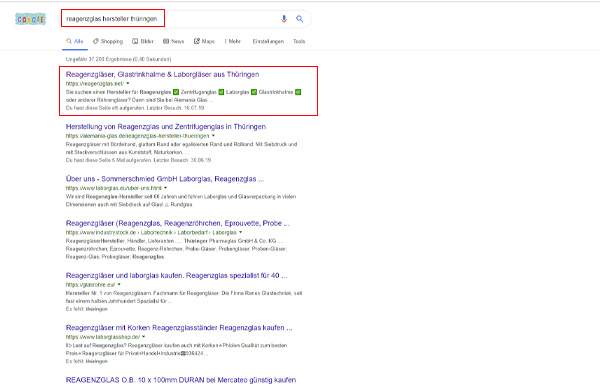The image size is (600, 384).
Task: Open the Alle results tab
Action: [x=75, y=41]
